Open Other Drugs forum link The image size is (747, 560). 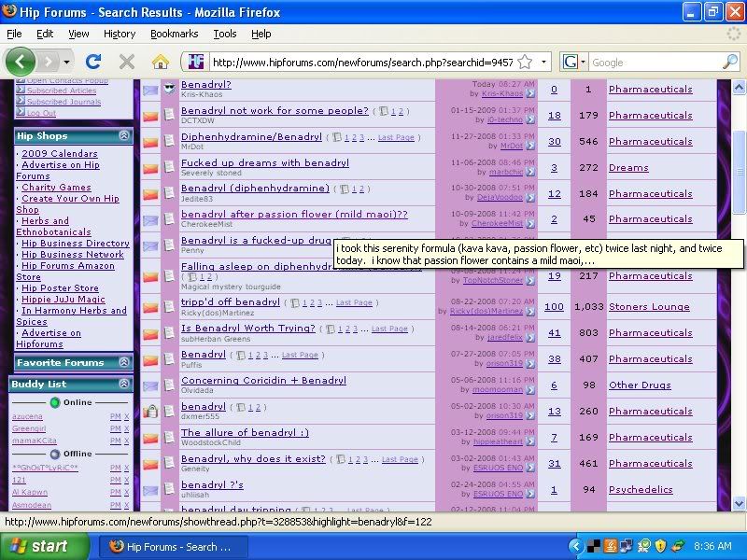point(640,385)
